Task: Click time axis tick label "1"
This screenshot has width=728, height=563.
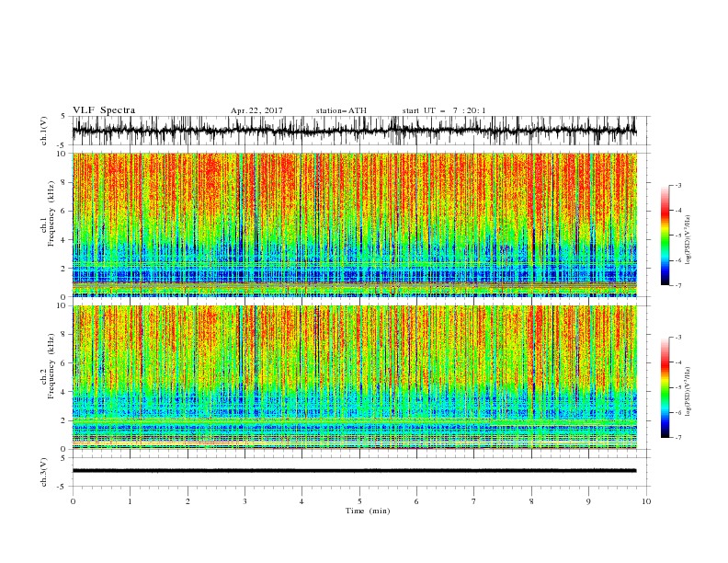Action: (130, 501)
